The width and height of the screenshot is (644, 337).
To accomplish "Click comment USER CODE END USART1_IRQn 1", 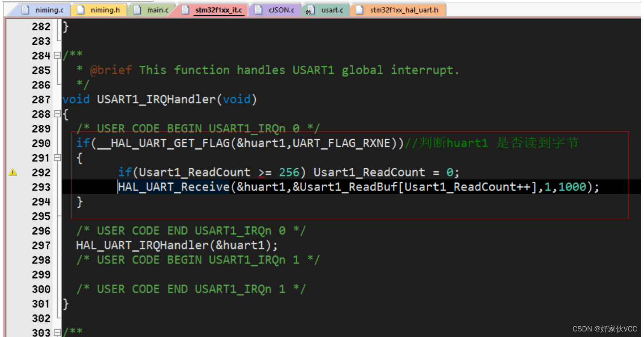I will (x=191, y=289).
